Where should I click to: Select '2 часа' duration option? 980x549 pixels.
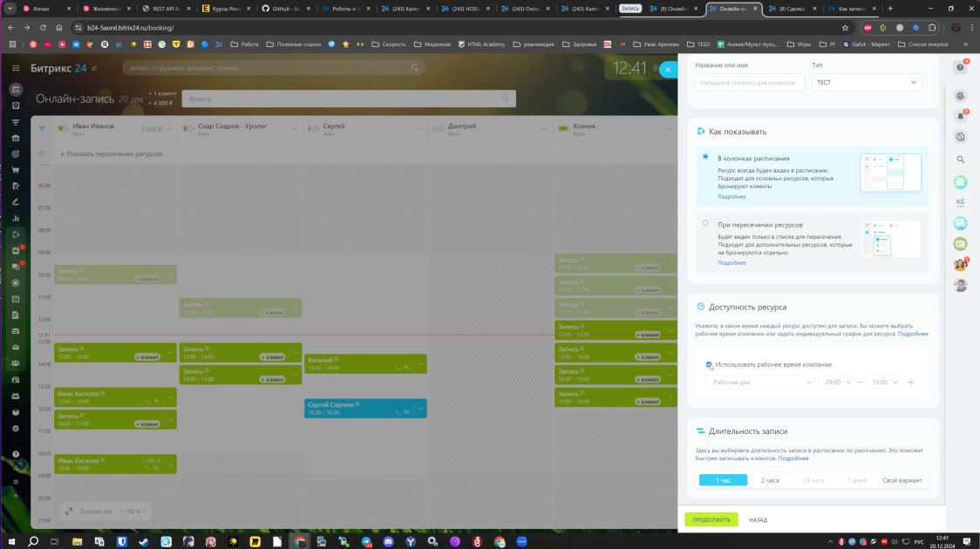pos(770,480)
